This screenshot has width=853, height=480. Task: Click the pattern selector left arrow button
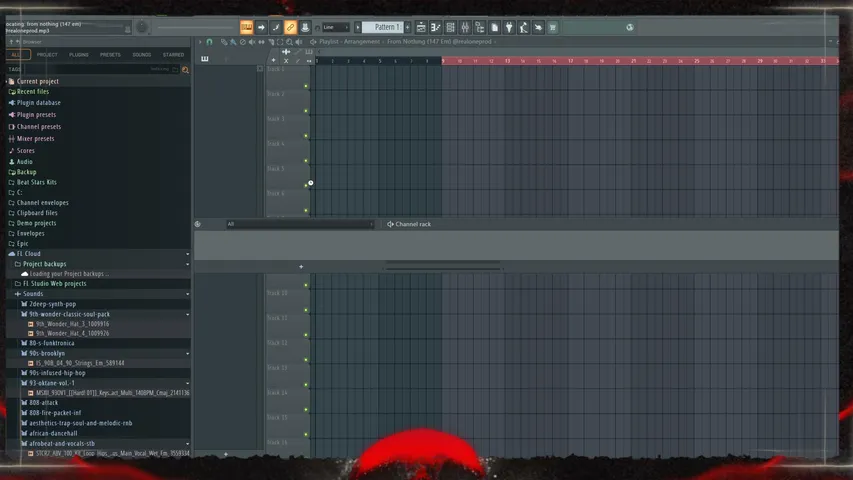pos(358,27)
